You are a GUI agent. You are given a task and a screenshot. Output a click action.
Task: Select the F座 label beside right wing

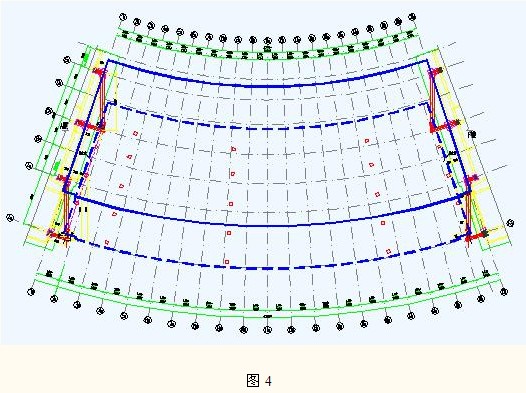coord(472,134)
